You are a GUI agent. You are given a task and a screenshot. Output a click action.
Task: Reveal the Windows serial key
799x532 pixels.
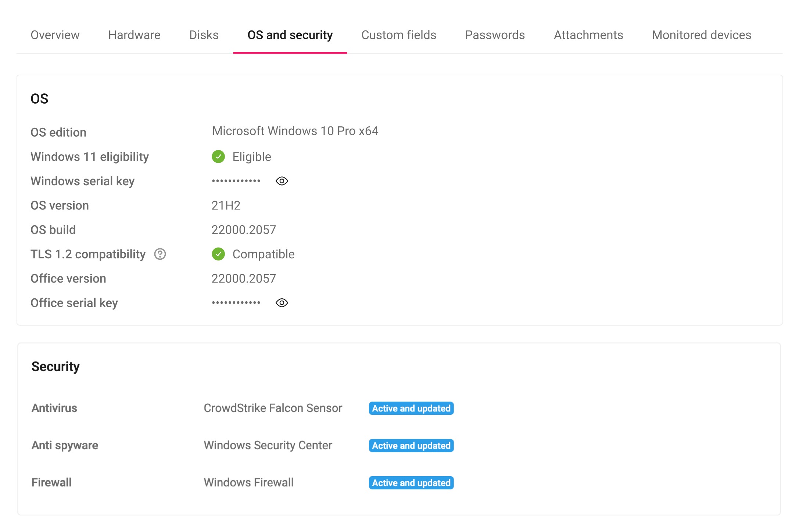[282, 181]
